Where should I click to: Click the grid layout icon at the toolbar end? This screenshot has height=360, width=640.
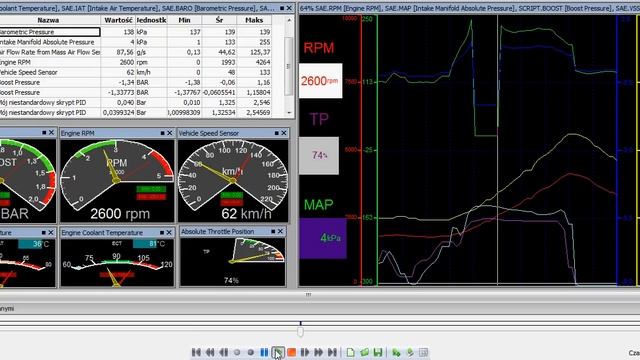423,352
